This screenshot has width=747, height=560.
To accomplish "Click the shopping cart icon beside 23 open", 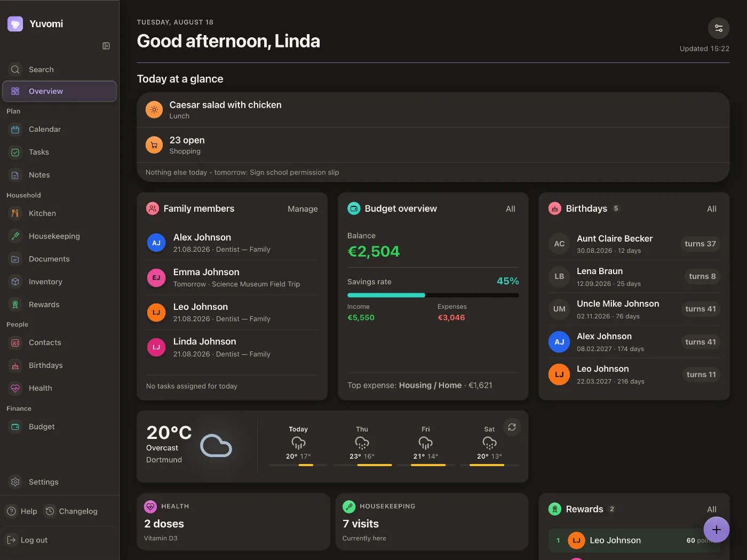I will coord(154,145).
